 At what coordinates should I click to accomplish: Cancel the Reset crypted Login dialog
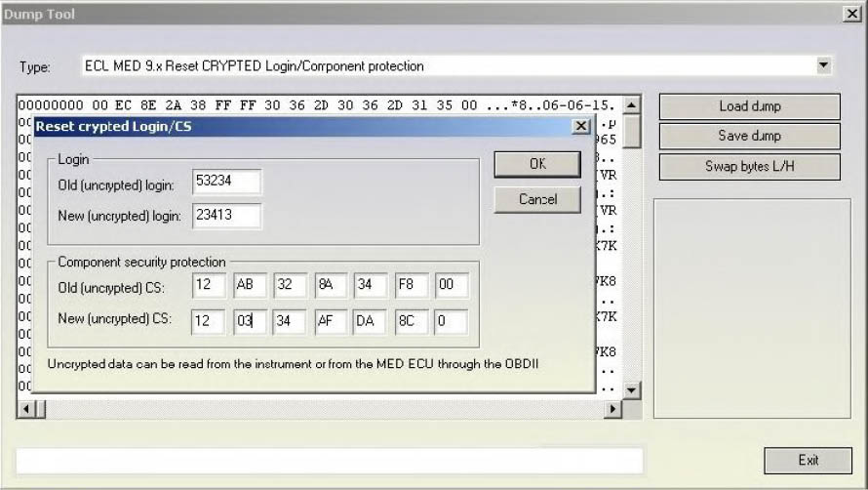(x=537, y=199)
